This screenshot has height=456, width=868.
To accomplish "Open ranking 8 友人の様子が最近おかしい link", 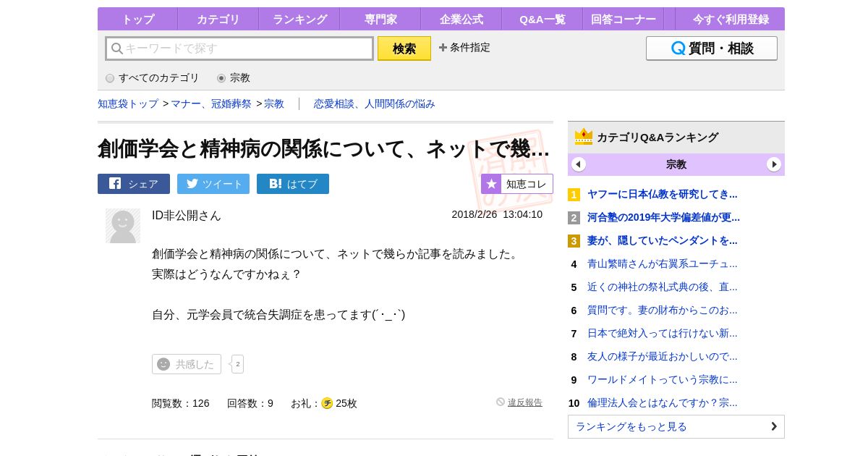I will (x=663, y=356).
